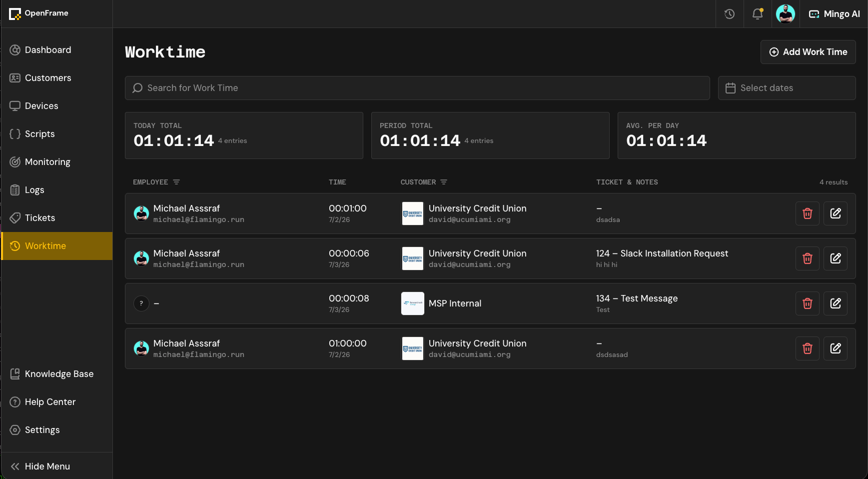The width and height of the screenshot is (868, 479).
Task: Open Mingo AI assistant
Action: (834, 14)
